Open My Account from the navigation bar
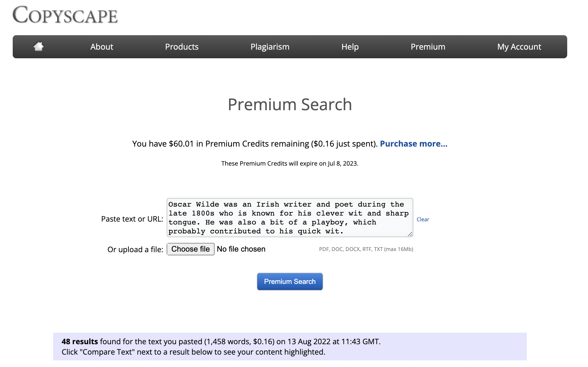588x367 pixels. [x=519, y=47]
